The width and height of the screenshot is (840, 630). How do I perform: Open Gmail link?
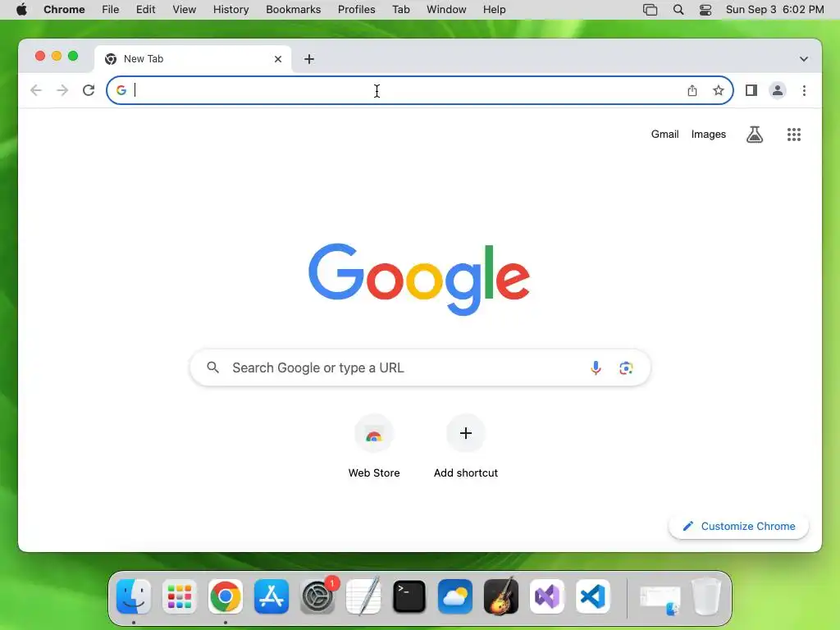(x=664, y=135)
